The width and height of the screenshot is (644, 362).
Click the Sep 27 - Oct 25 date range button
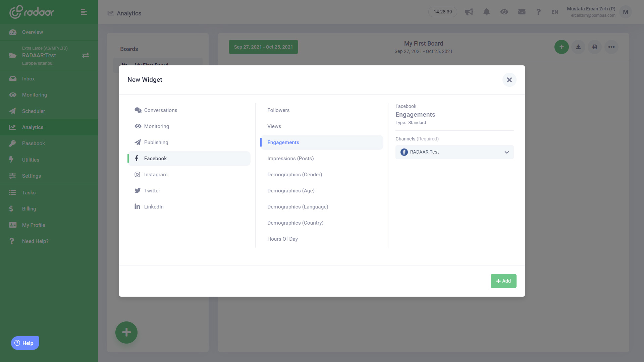pos(263,47)
